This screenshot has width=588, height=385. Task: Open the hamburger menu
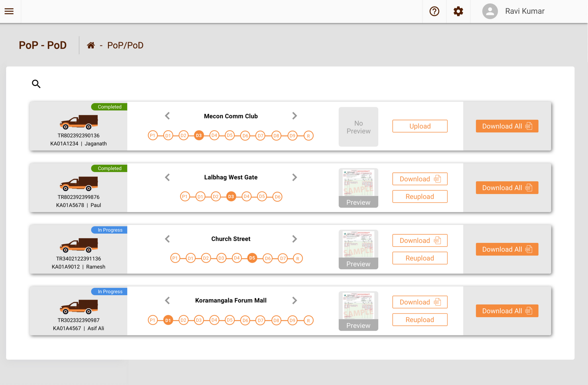(x=9, y=11)
